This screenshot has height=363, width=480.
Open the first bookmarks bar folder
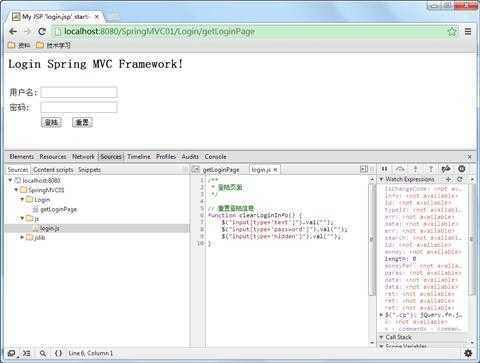(19, 45)
